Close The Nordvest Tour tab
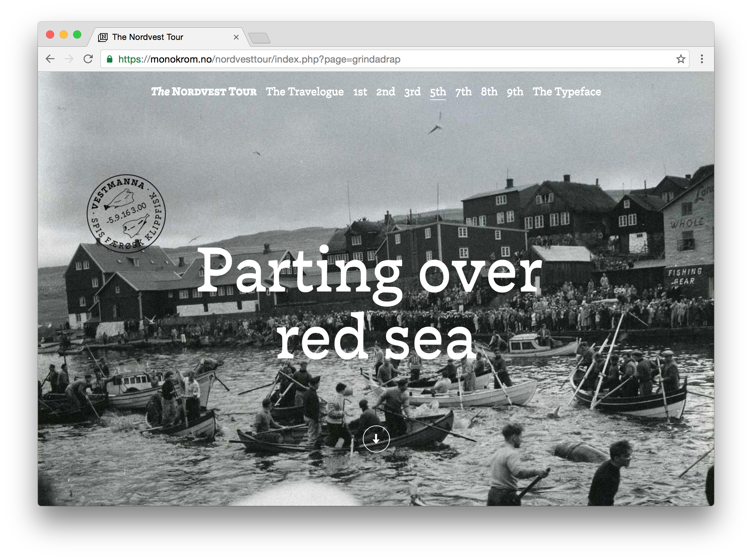The height and width of the screenshot is (560, 752). click(236, 37)
